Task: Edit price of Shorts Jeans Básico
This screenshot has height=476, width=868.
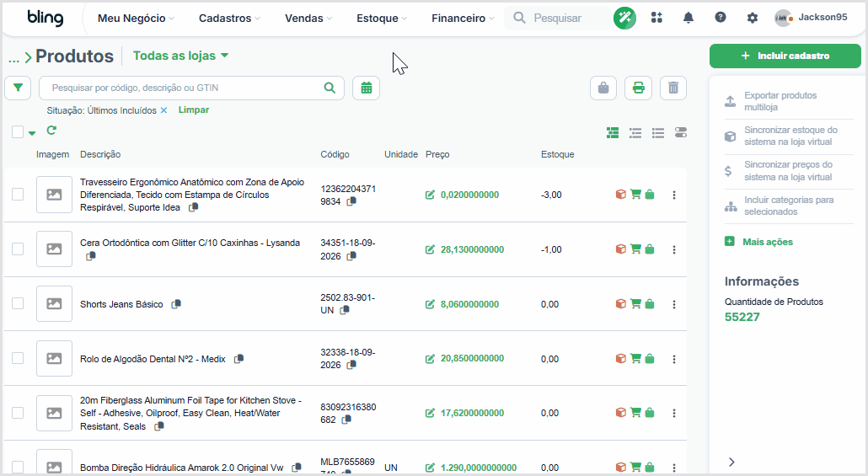Action: [430, 304]
